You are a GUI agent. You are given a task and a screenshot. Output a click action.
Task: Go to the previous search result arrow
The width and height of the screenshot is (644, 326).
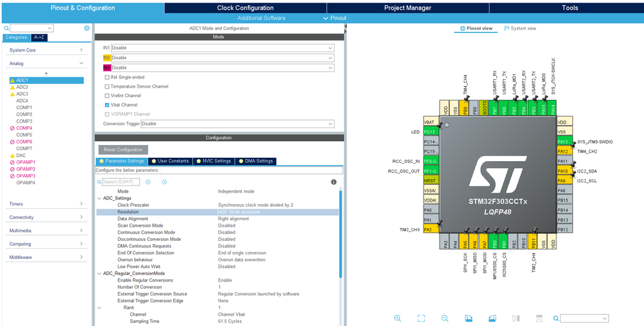coord(148,182)
